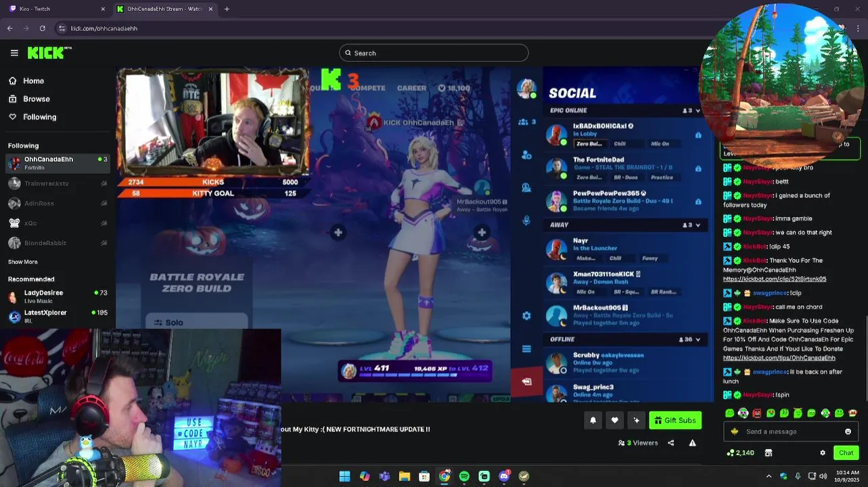This screenshot has width=868, height=487.
Task: Open the Kick hamburger sidebar menu
Action: [14, 53]
